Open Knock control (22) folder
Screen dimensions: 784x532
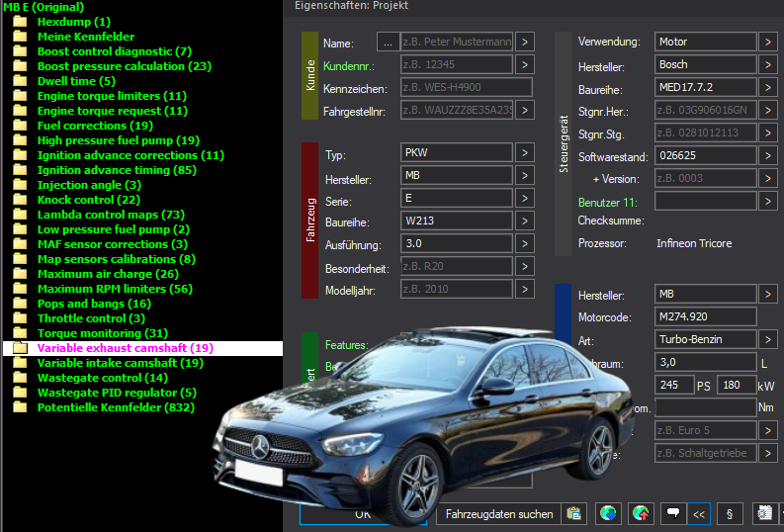pos(89,200)
